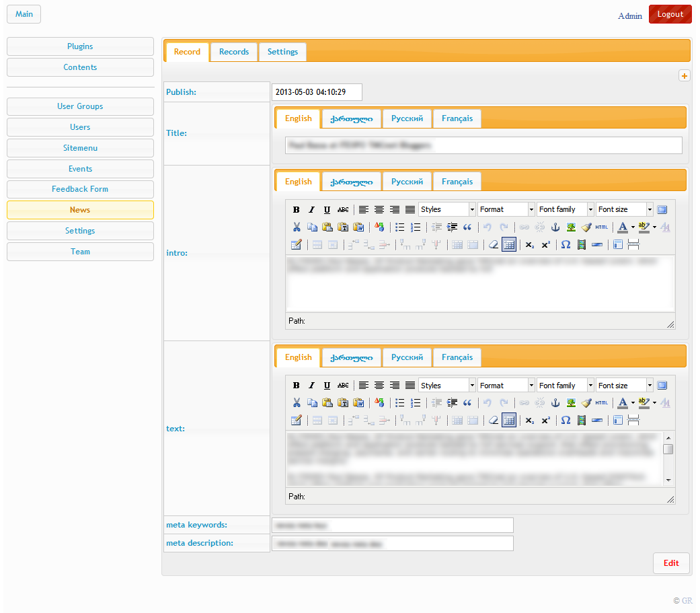Open text color picker arrow in intro editor
Image resolution: width=700 pixels, height=613 pixels.
[633, 227]
